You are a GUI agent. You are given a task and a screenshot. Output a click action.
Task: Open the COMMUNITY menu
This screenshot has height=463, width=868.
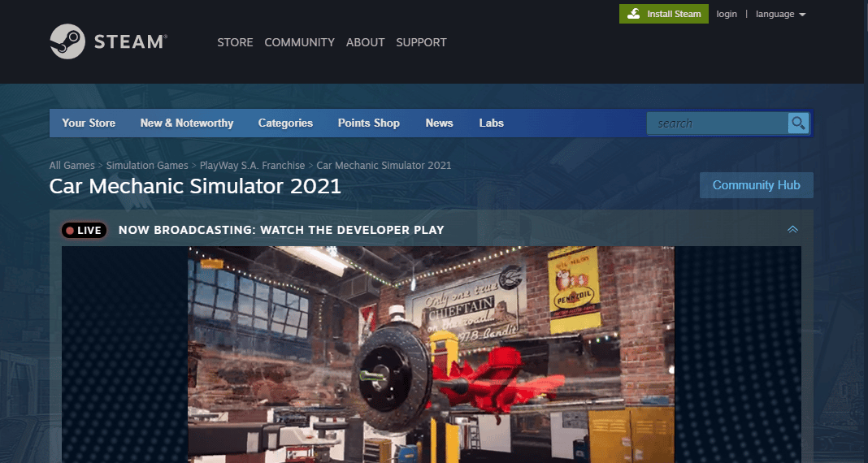click(299, 42)
